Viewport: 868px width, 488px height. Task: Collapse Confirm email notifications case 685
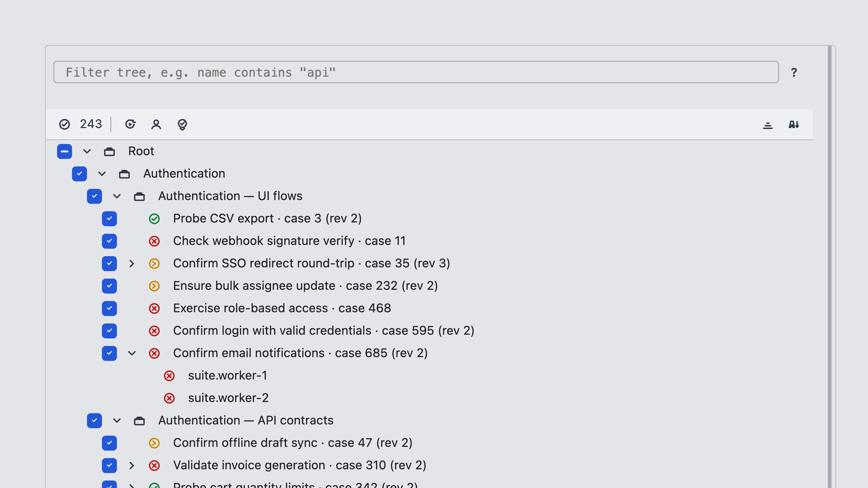132,353
